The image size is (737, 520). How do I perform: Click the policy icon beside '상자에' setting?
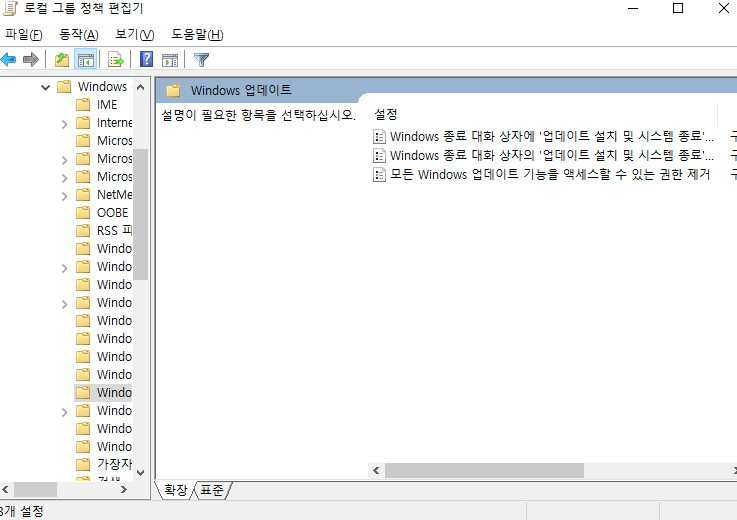pos(379,136)
